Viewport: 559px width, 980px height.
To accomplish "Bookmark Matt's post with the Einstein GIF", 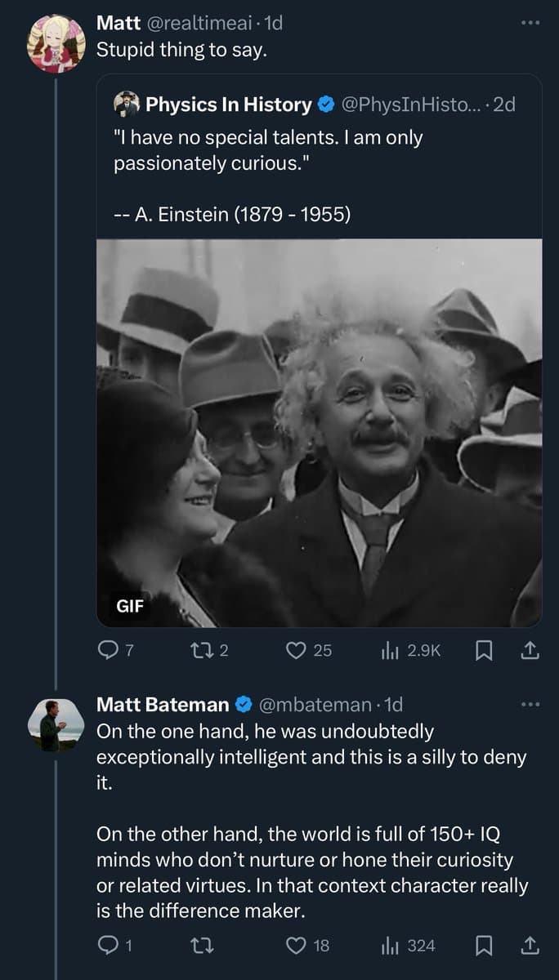I will click(484, 650).
